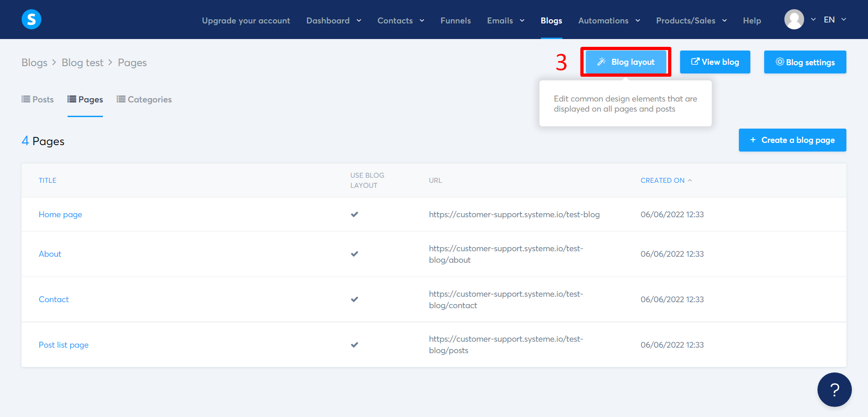Viewport: 868px width, 417px height.
Task: Open the Post list page link
Action: 63,344
